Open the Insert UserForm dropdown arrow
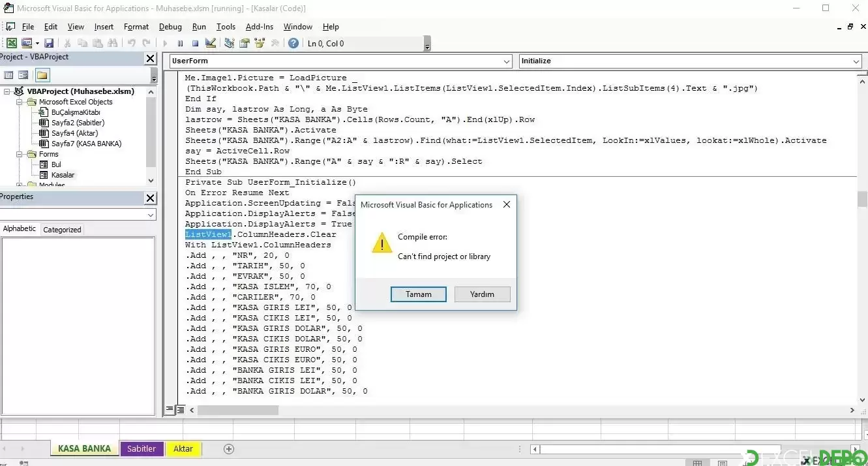 (37, 43)
